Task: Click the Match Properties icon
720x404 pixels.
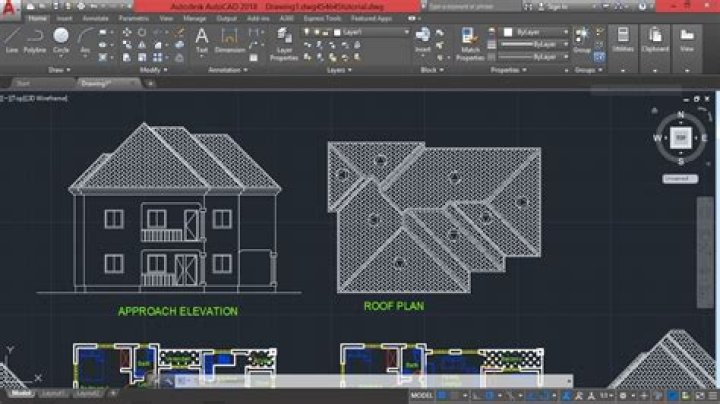Action: pyautogui.click(x=469, y=43)
